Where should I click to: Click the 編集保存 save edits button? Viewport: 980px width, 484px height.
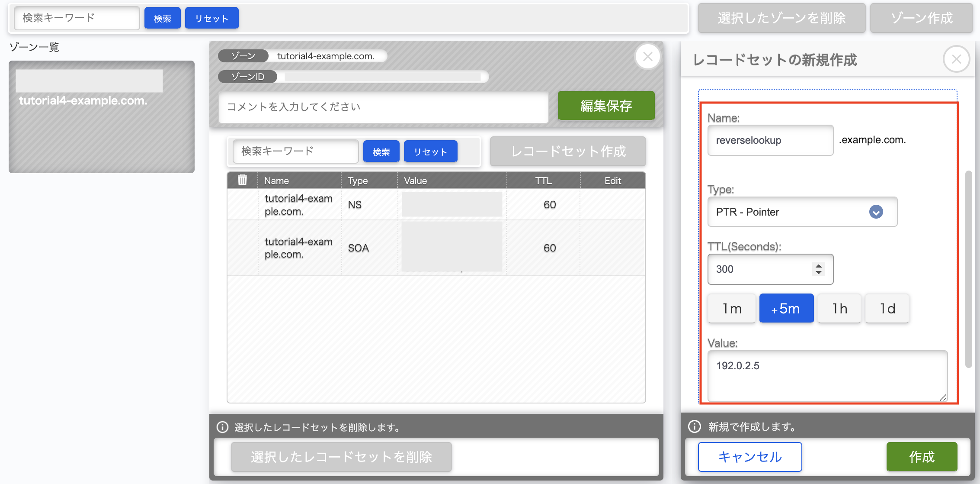tap(606, 106)
